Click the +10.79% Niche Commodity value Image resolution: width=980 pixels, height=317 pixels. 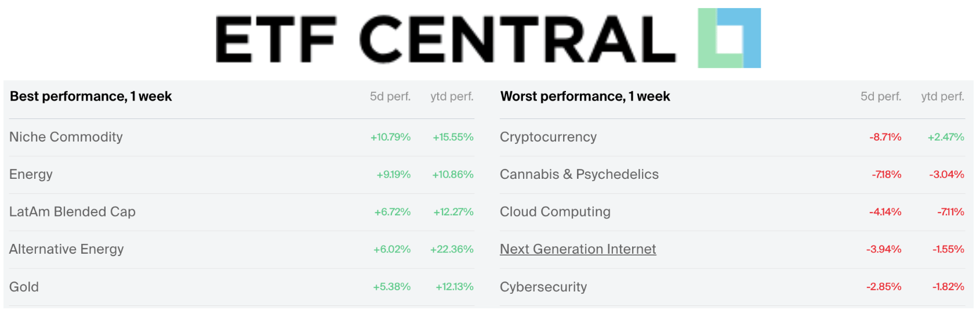coord(390,137)
